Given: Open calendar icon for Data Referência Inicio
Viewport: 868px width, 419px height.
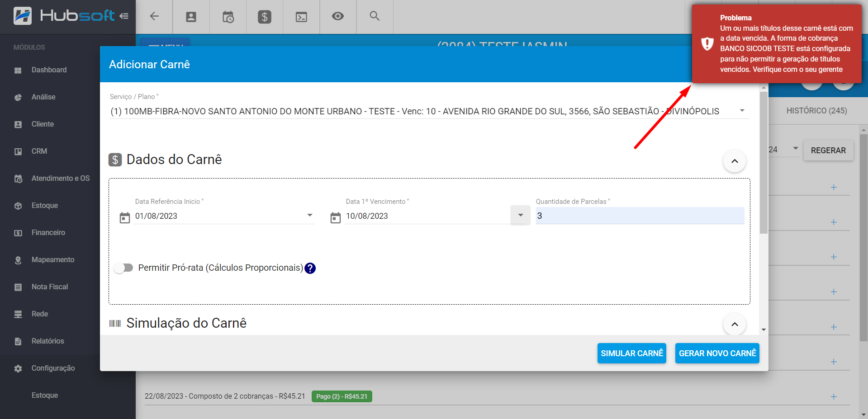Looking at the screenshot, I should click(x=125, y=218).
